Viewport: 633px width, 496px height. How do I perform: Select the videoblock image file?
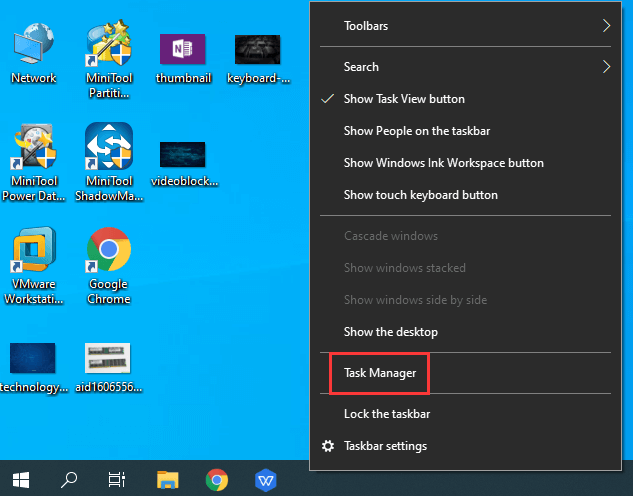pyautogui.click(x=182, y=154)
